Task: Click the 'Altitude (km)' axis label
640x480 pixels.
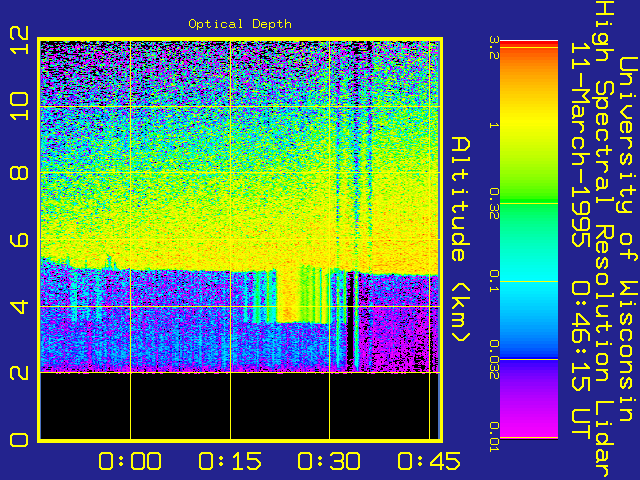Action: [461, 240]
